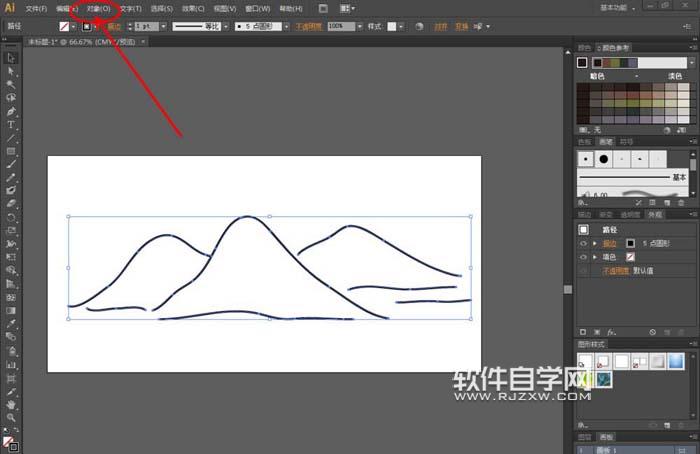Screen dimensions: 700x454
Task: Select the Selection tool in the toolbox
Action: point(11,58)
